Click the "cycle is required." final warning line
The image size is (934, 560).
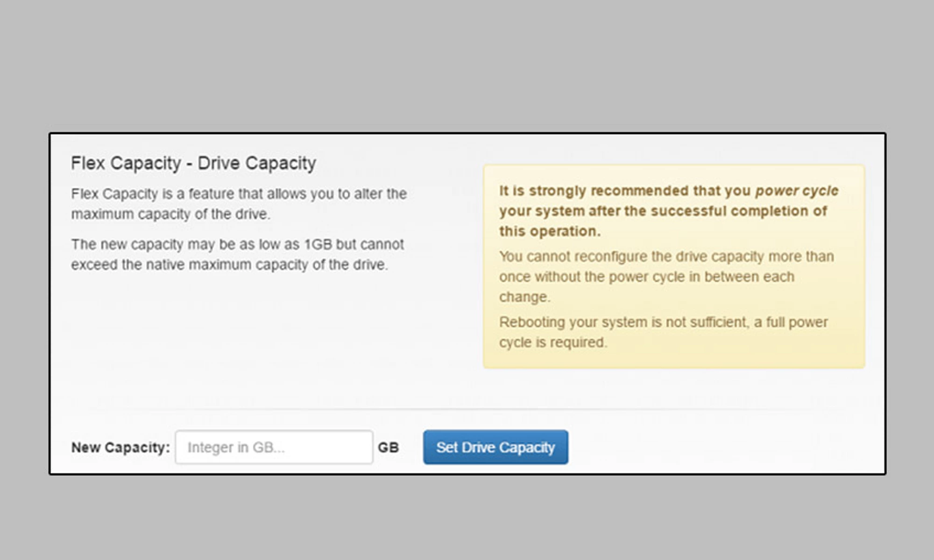pos(553,343)
